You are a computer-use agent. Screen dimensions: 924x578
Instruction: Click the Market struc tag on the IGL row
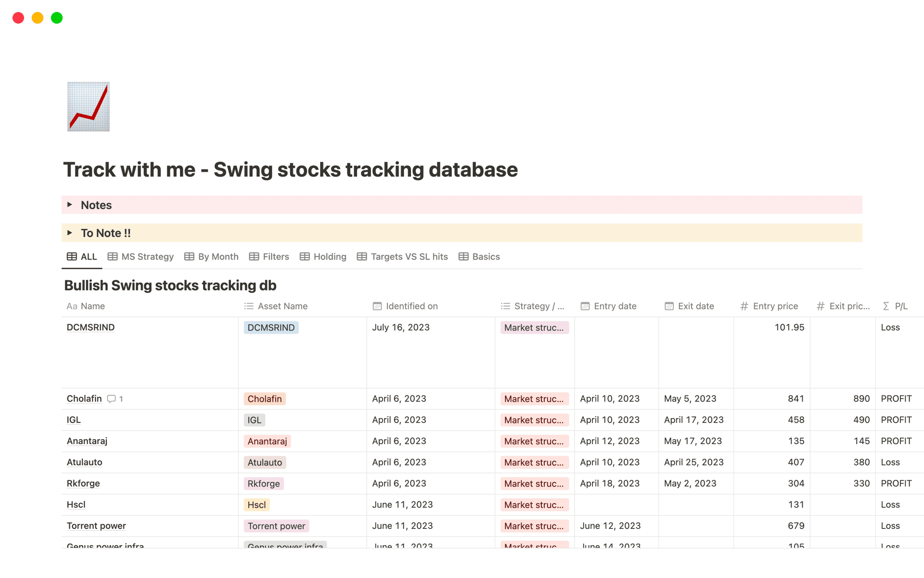click(534, 420)
